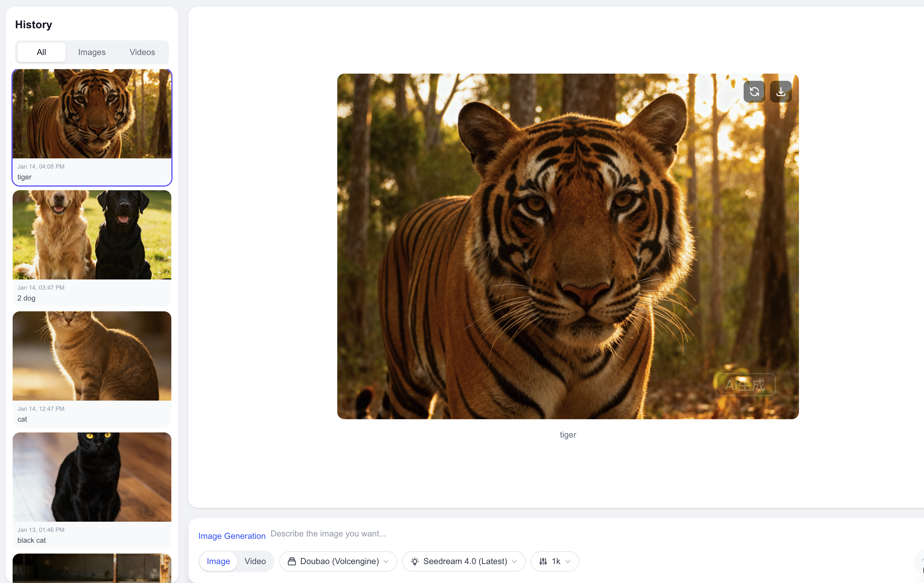Click the tiger caption below the image
Viewport: 924px width, 583px height.
click(568, 435)
